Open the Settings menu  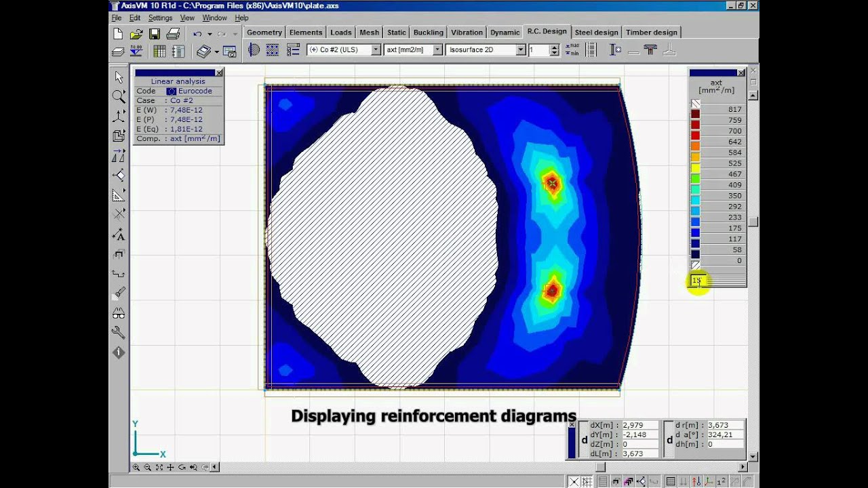[x=161, y=18]
